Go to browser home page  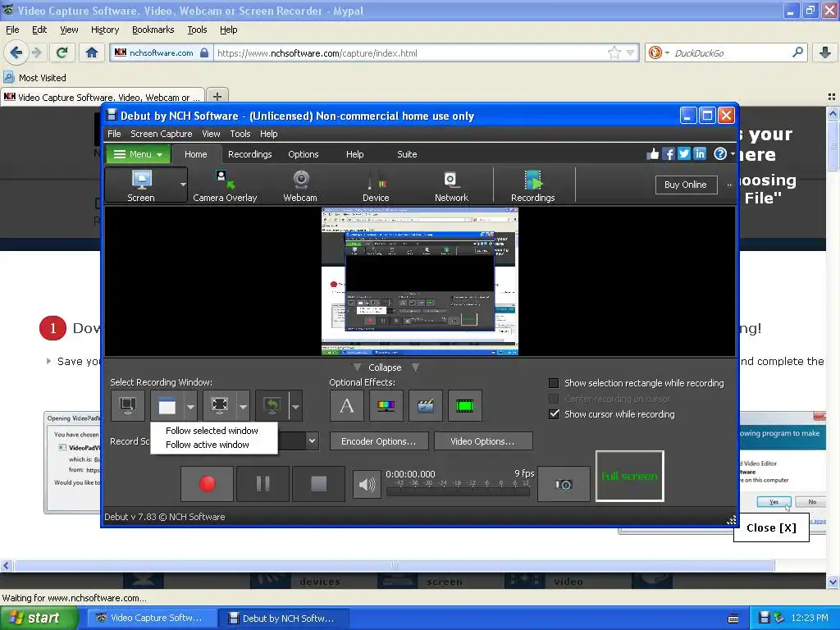pyautogui.click(x=92, y=52)
